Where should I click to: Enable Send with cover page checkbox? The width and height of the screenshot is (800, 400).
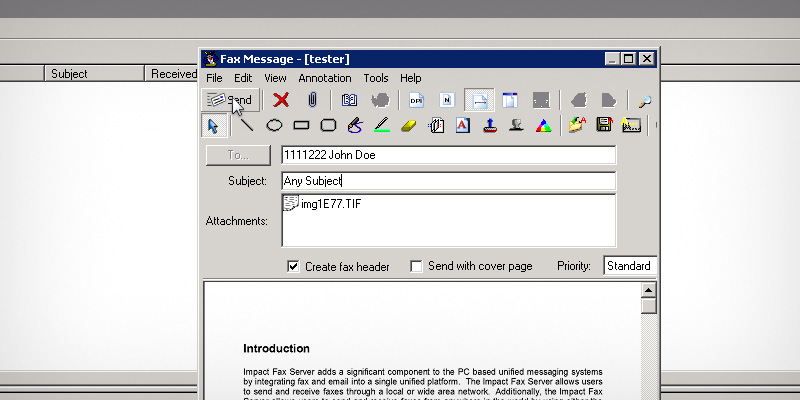(416, 267)
